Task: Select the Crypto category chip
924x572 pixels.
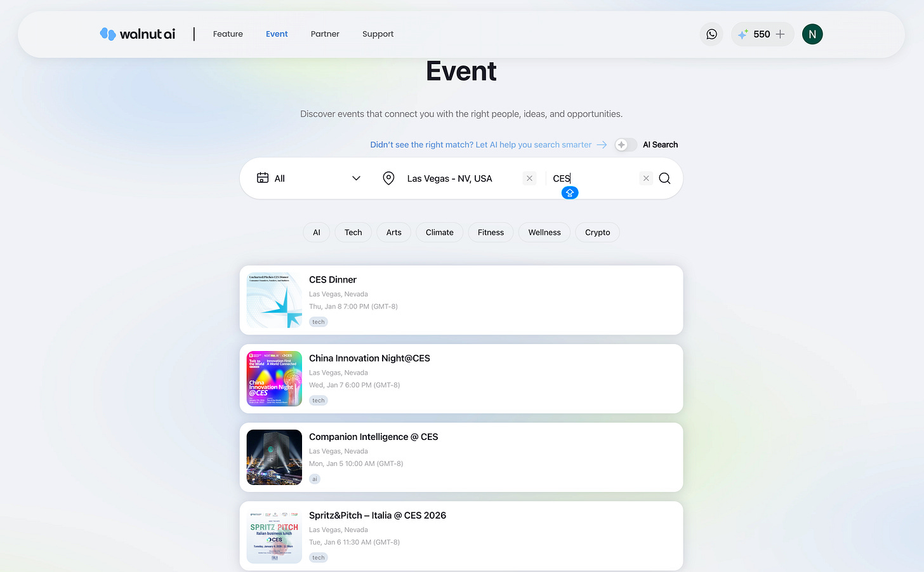Action: tap(598, 232)
